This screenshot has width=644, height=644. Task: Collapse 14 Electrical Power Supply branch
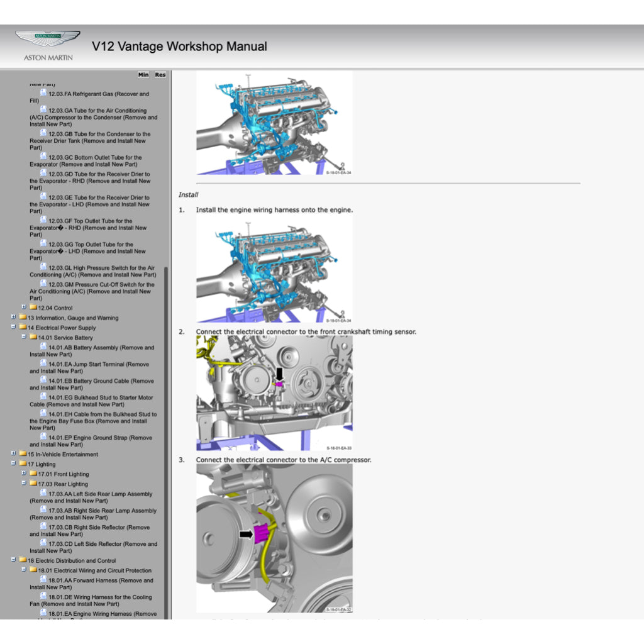[x=13, y=328]
